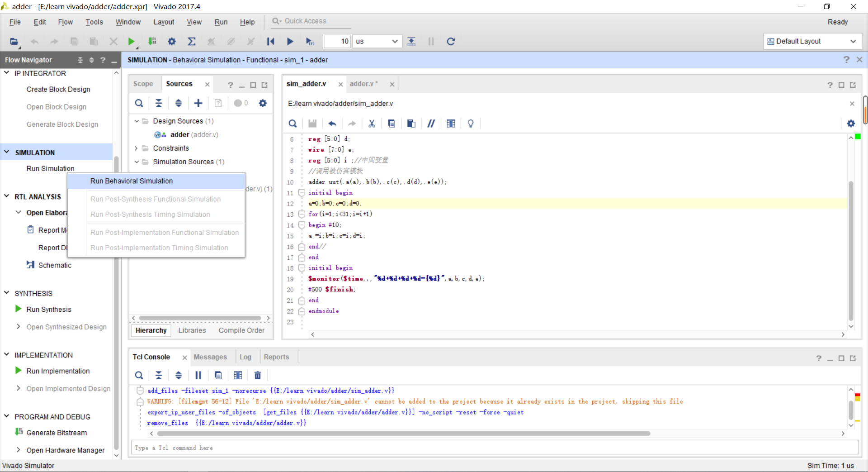This screenshot has width=868, height=472.
Task: Expand Open Synthesized Design
Action: (x=18, y=326)
